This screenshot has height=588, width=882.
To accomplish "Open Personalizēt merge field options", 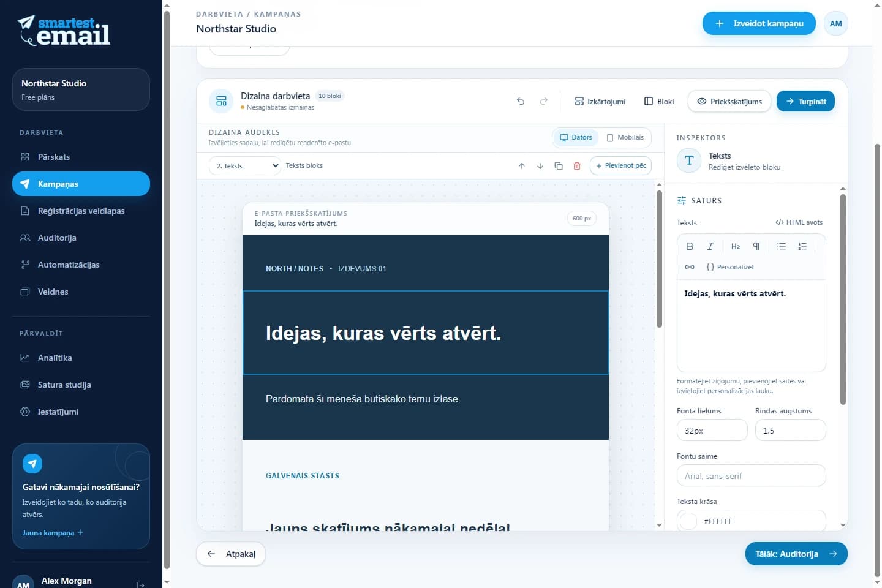I will [730, 267].
